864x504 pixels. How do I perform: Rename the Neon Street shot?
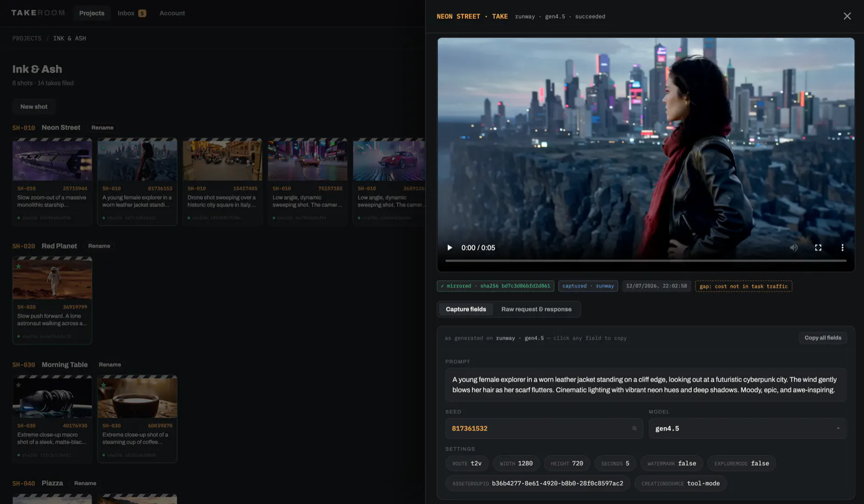click(x=102, y=128)
